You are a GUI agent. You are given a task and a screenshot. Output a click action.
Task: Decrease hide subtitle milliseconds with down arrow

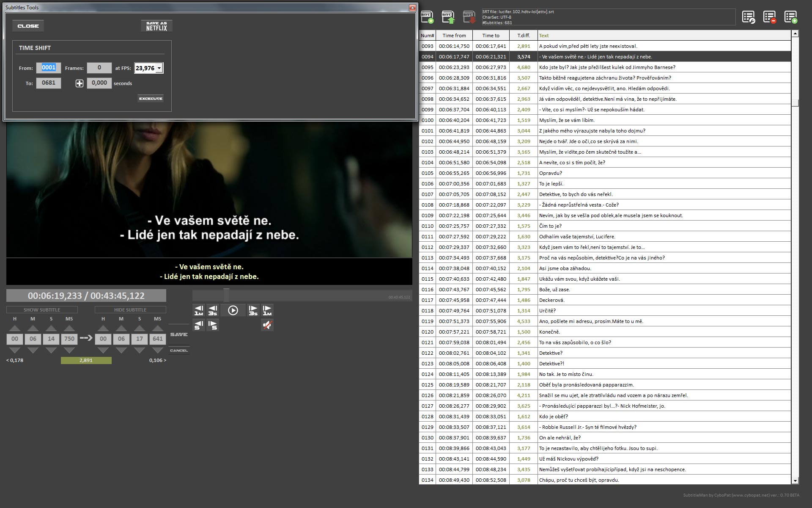click(x=158, y=350)
